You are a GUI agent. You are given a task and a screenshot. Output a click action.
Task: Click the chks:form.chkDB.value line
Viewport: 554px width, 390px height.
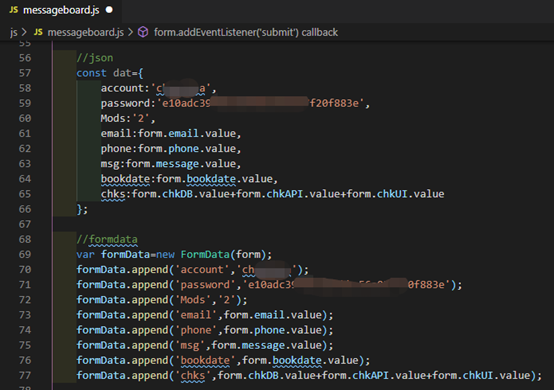point(272,194)
